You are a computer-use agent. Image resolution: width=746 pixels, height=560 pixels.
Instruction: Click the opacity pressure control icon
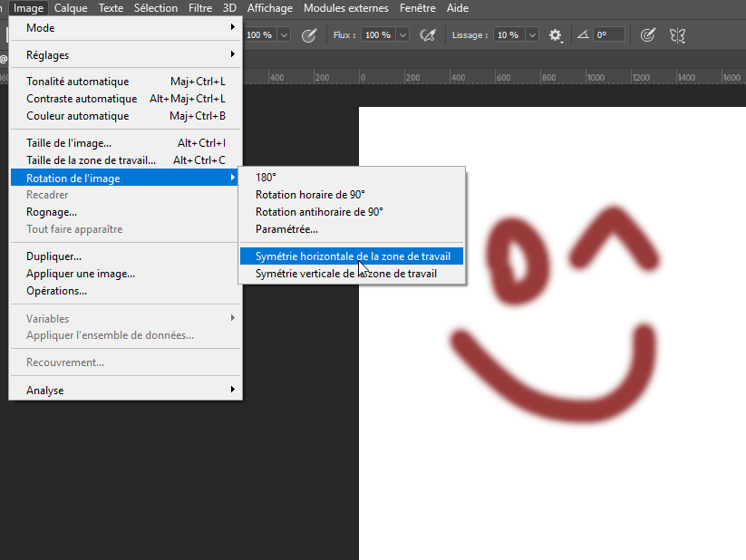pos(309,35)
